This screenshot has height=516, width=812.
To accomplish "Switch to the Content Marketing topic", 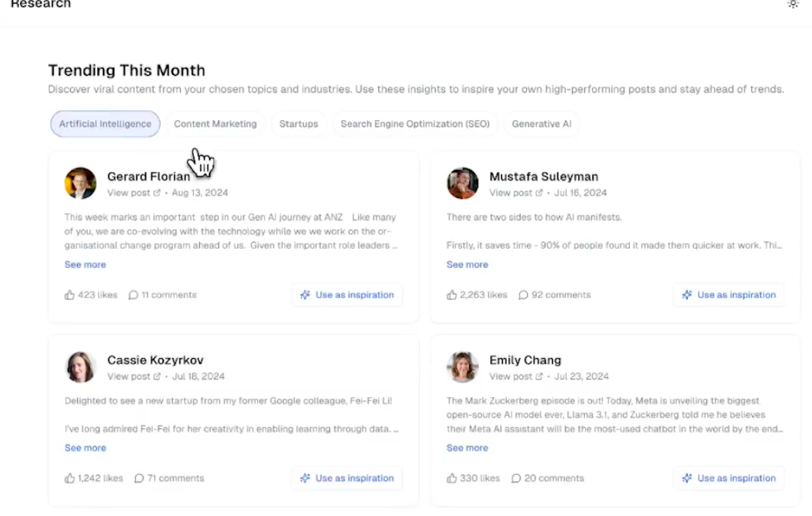I will 216,124.
